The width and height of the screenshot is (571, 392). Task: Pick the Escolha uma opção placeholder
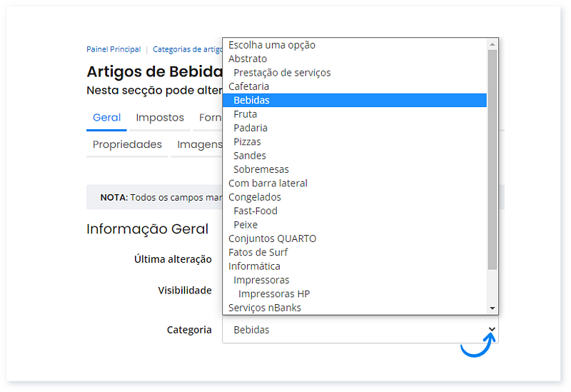(x=271, y=45)
